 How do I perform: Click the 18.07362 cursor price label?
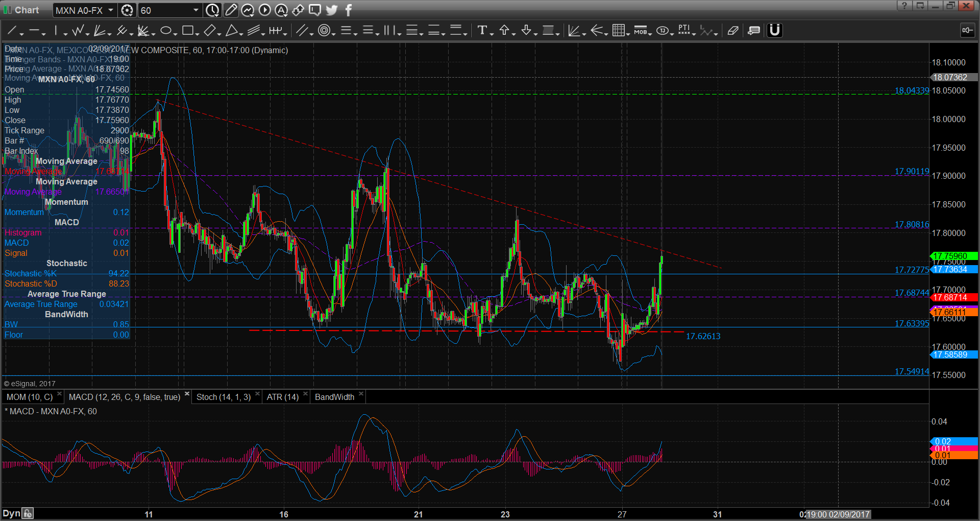pos(953,77)
